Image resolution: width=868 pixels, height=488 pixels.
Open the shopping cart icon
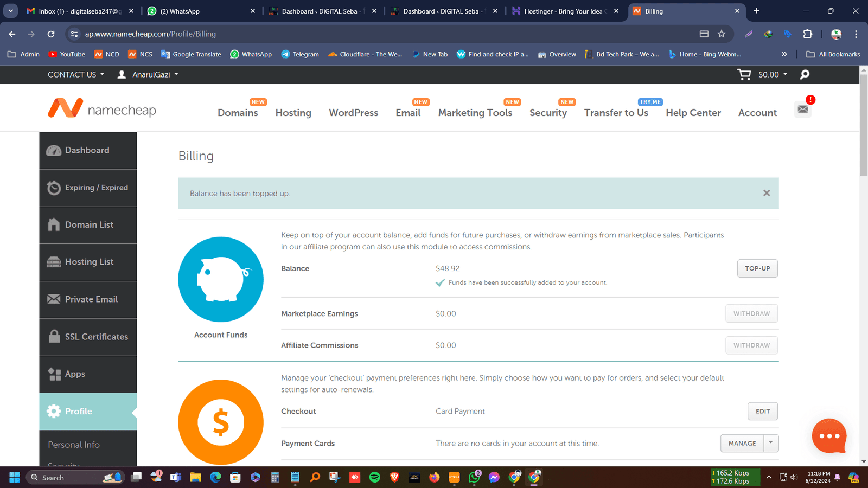tap(744, 74)
